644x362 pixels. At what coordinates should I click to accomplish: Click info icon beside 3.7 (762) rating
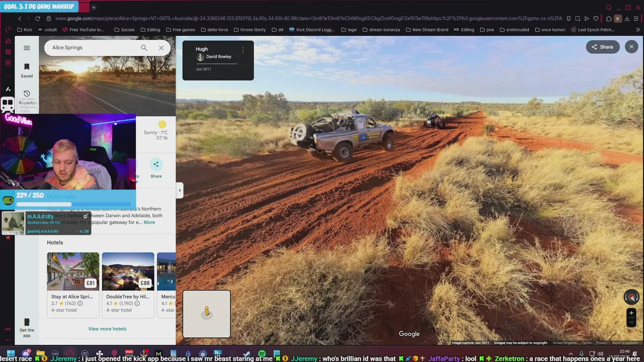pyautogui.click(x=80, y=304)
